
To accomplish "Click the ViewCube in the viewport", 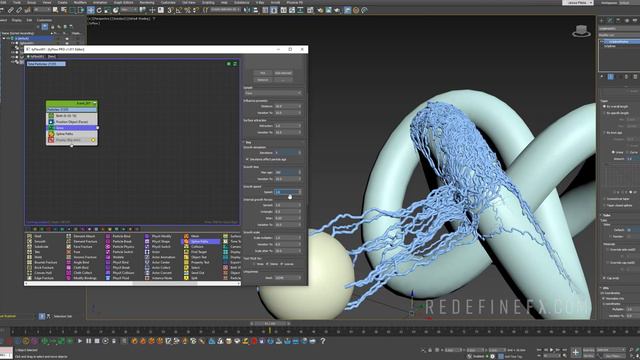I will (x=581, y=31).
